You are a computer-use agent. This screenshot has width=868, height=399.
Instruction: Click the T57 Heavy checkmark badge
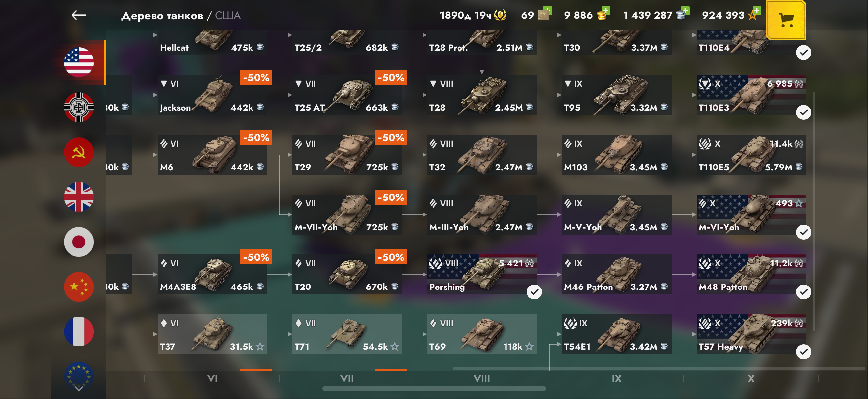coord(804,352)
